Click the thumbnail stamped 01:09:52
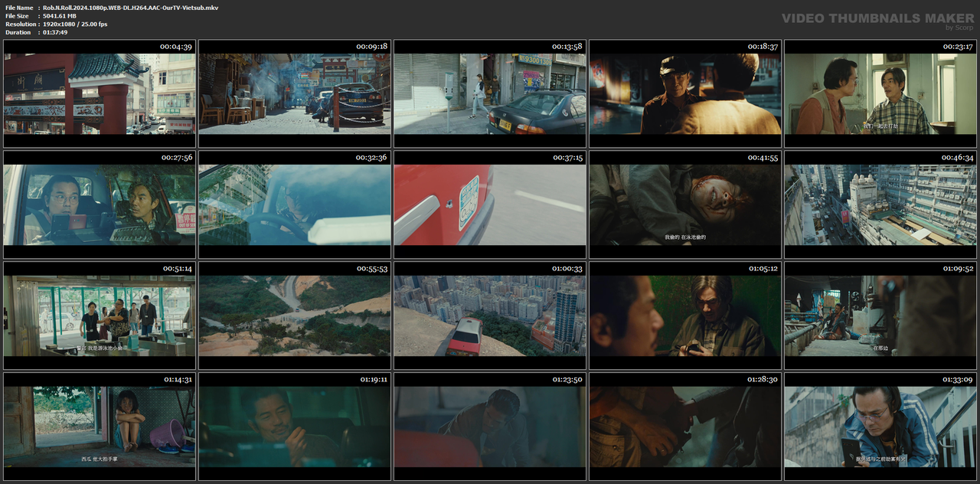The image size is (980, 484). pos(880,316)
